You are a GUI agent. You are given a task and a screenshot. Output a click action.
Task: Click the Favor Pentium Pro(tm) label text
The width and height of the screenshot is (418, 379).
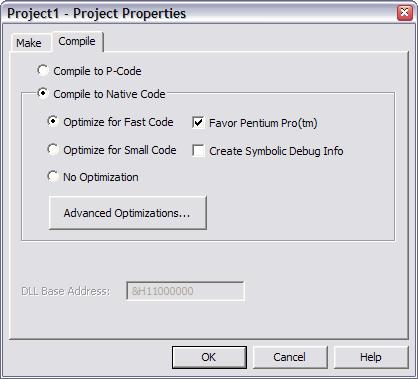263,123
